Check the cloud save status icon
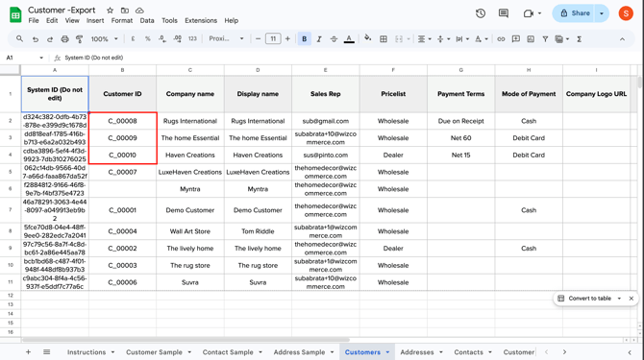 point(139,11)
